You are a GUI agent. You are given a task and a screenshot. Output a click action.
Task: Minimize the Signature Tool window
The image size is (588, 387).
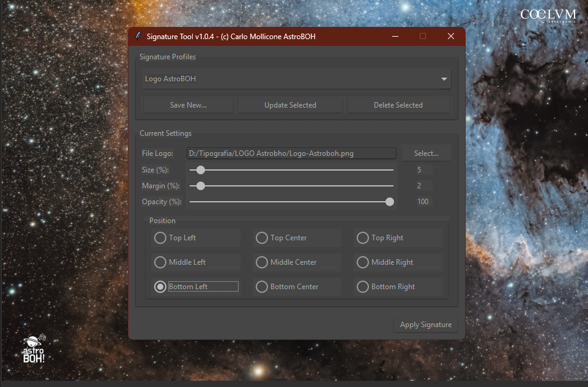pos(394,36)
